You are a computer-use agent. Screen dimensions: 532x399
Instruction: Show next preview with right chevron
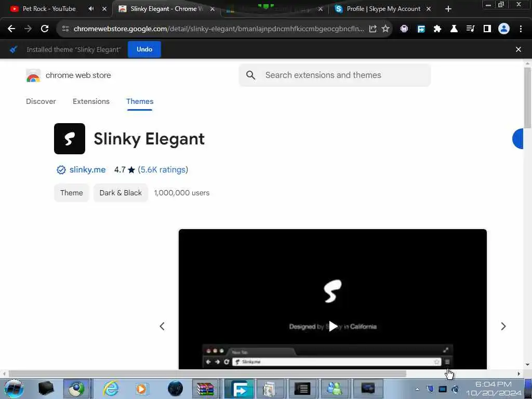503,326
